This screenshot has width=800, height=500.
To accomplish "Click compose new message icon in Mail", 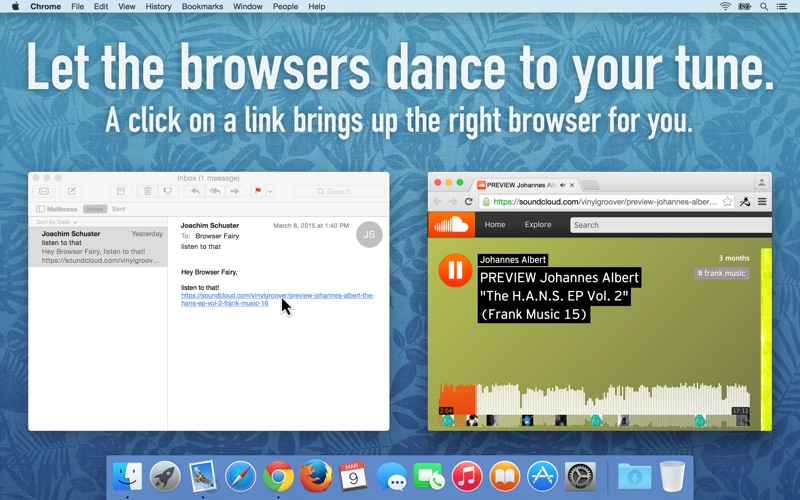I will [x=71, y=191].
